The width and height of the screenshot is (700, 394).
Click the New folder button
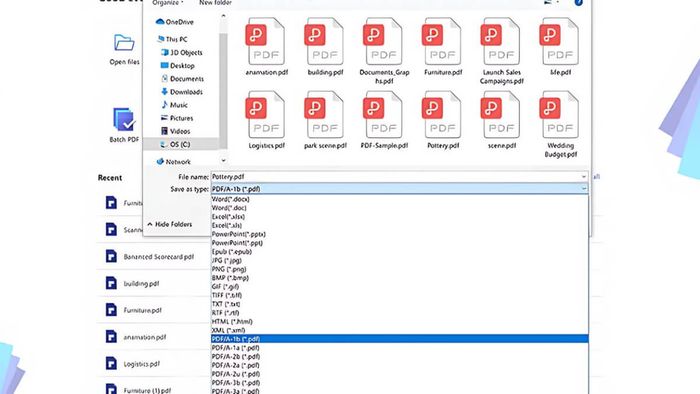click(x=215, y=3)
